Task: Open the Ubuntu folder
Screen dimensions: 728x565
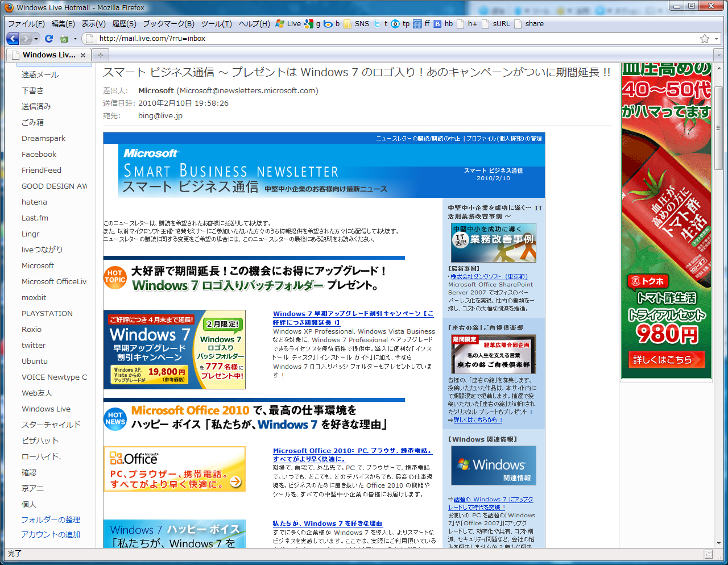Action: point(35,361)
